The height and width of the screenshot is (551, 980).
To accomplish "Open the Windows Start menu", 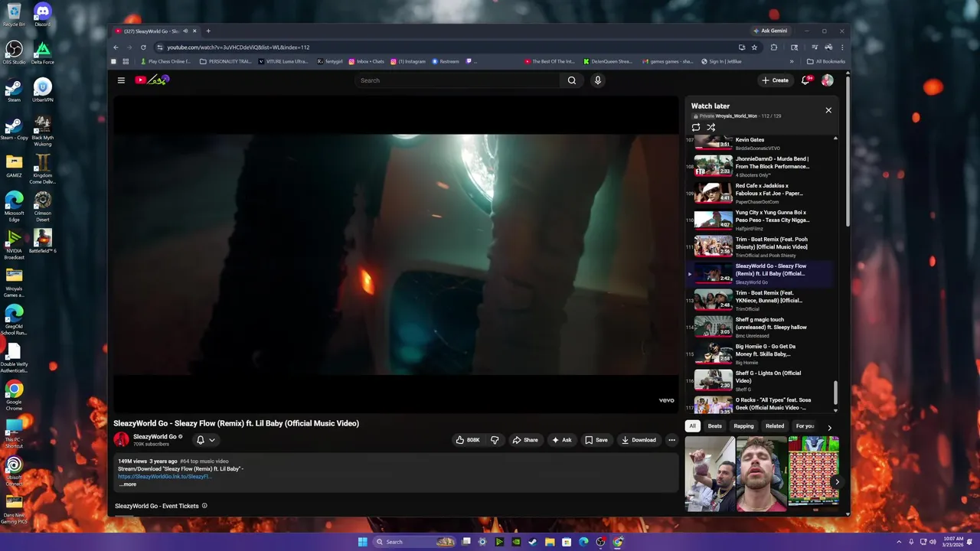I will 362,542.
